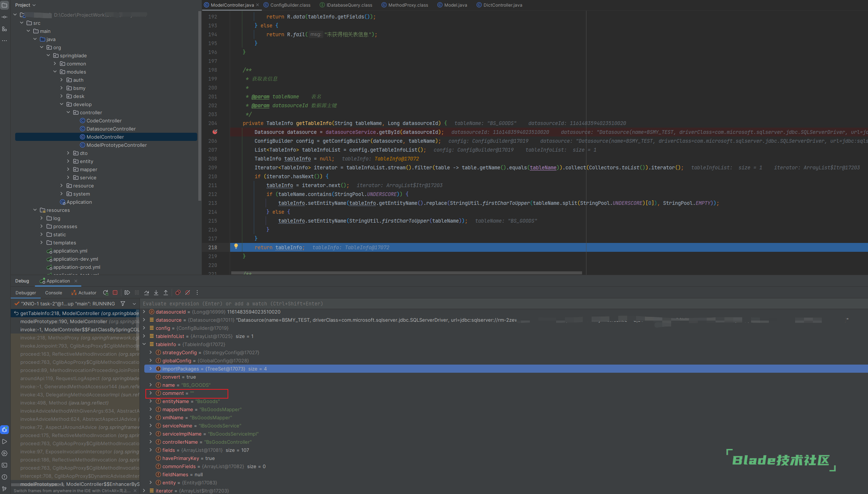The width and height of the screenshot is (868, 494).
Task: Click the Step Over debugger icon
Action: [x=147, y=292]
